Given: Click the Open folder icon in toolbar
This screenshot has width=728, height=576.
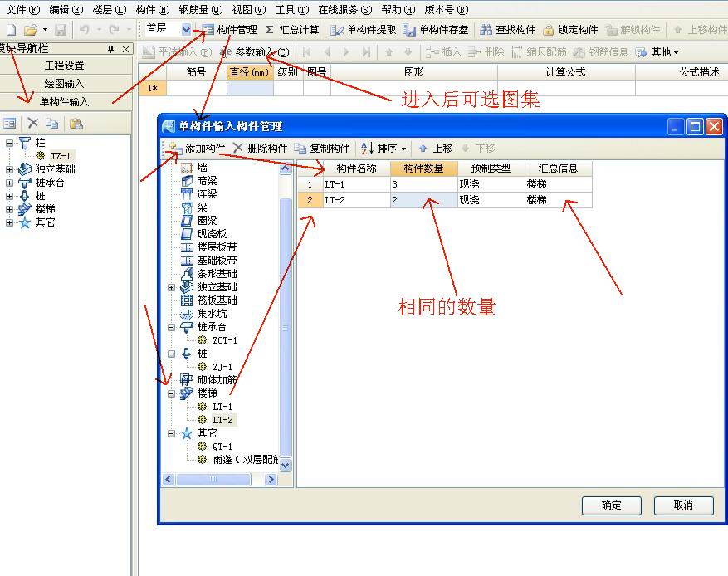Looking at the screenshot, I should [31, 30].
